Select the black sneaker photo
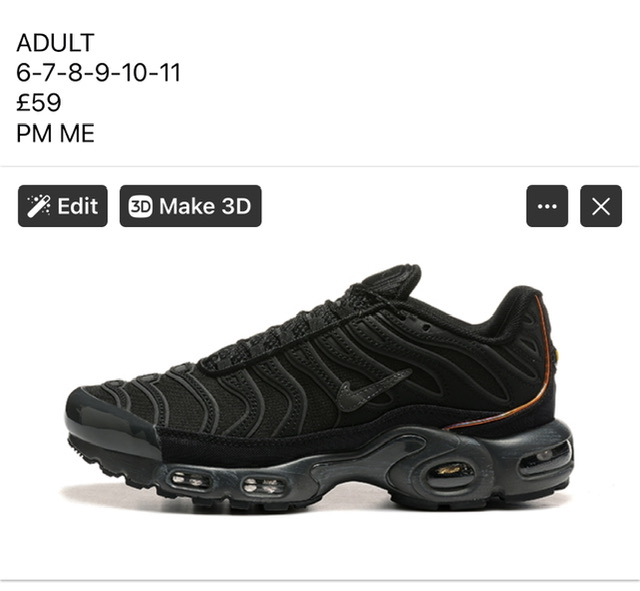The height and width of the screenshot is (591, 640). pyautogui.click(x=320, y=388)
